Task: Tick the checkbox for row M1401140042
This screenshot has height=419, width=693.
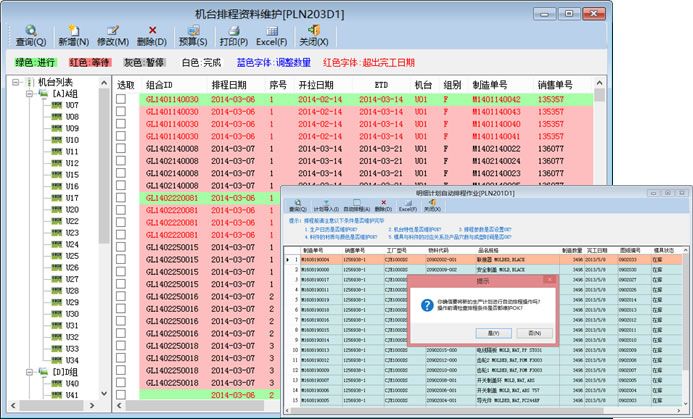Action: pos(121,99)
